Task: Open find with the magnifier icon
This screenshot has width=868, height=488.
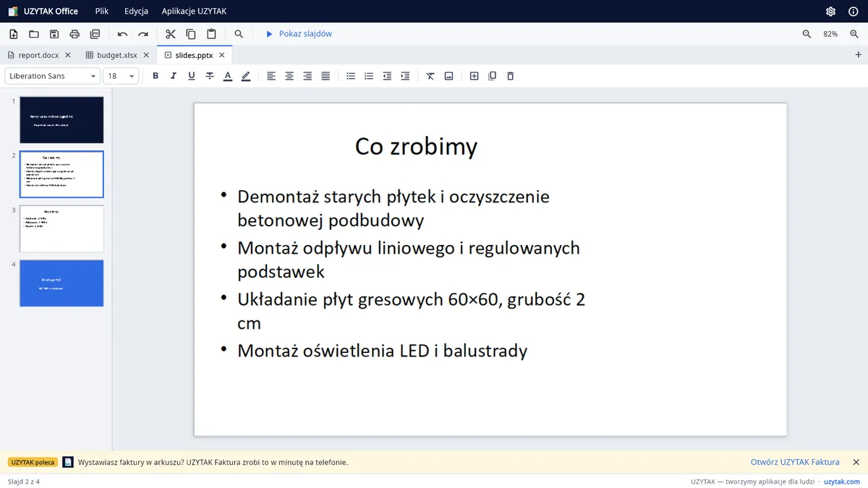Action: (239, 34)
